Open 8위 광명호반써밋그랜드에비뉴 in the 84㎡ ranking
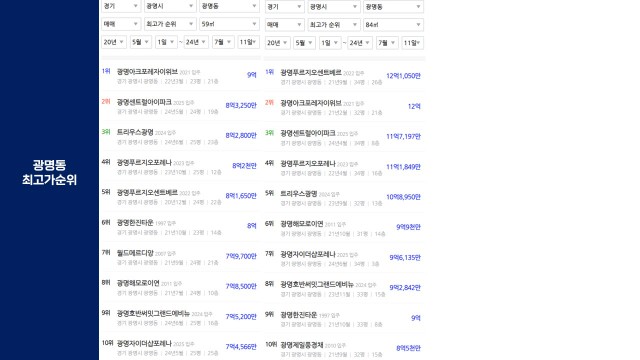Image resolution: width=640 pixels, height=360 pixels. coord(344,288)
